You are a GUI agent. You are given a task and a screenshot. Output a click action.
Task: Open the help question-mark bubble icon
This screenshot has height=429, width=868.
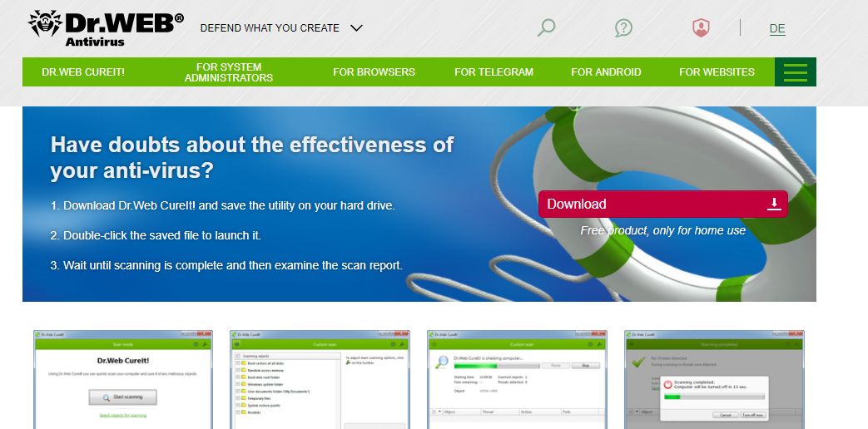point(623,27)
